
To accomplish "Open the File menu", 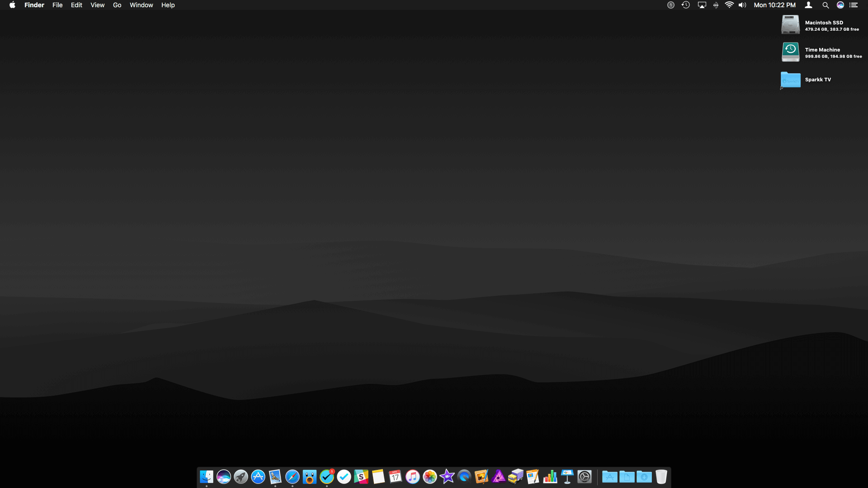I will tap(57, 5).
